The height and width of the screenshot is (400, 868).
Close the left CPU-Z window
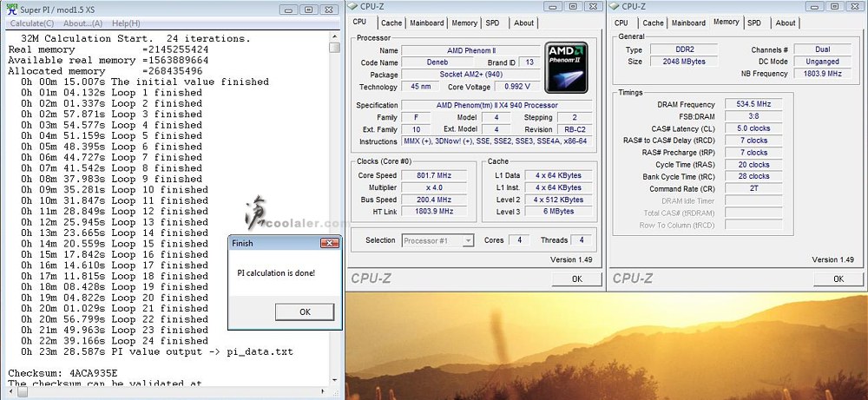(x=592, y=6)
